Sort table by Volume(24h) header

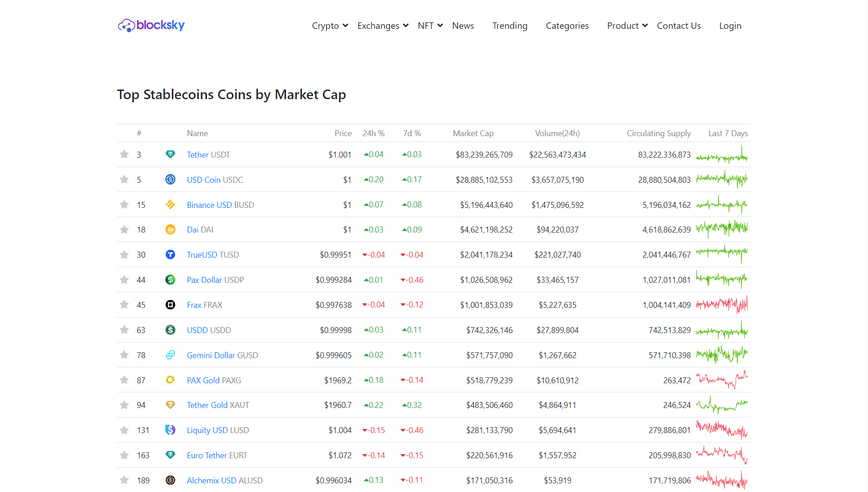tap(557, 133)
